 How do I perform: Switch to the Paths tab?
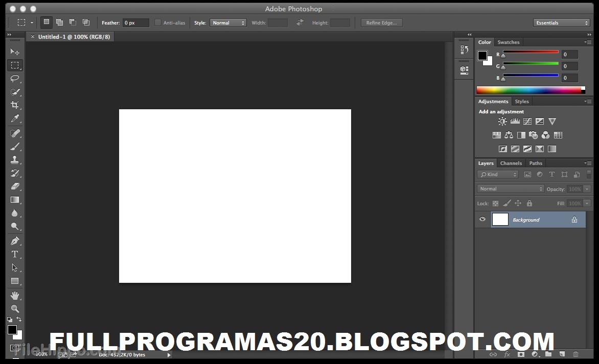(536, 163)
